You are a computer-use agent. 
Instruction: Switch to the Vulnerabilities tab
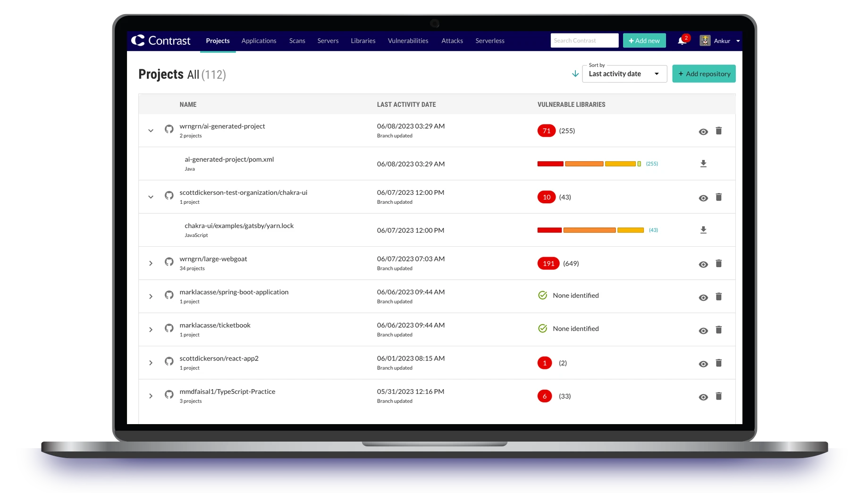(407, 41)
